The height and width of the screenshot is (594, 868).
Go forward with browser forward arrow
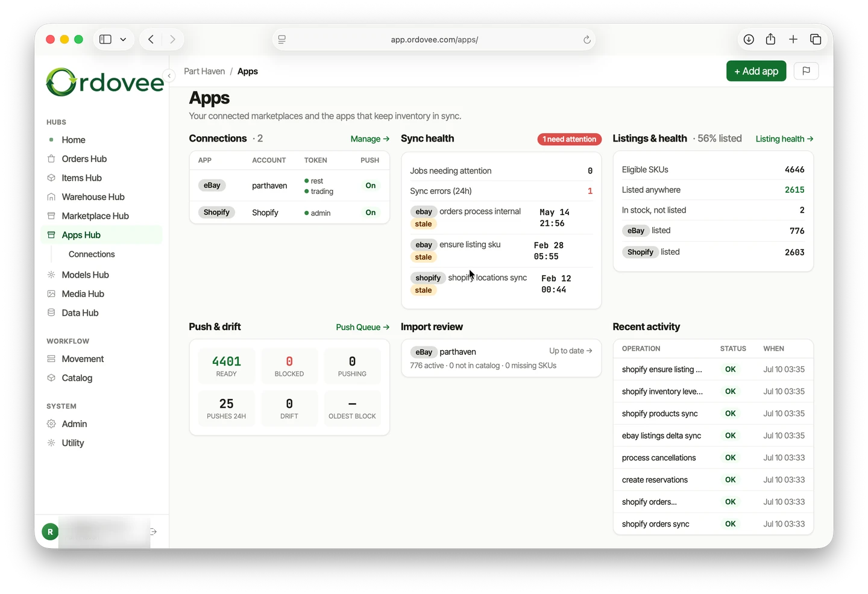coord(172,39)
